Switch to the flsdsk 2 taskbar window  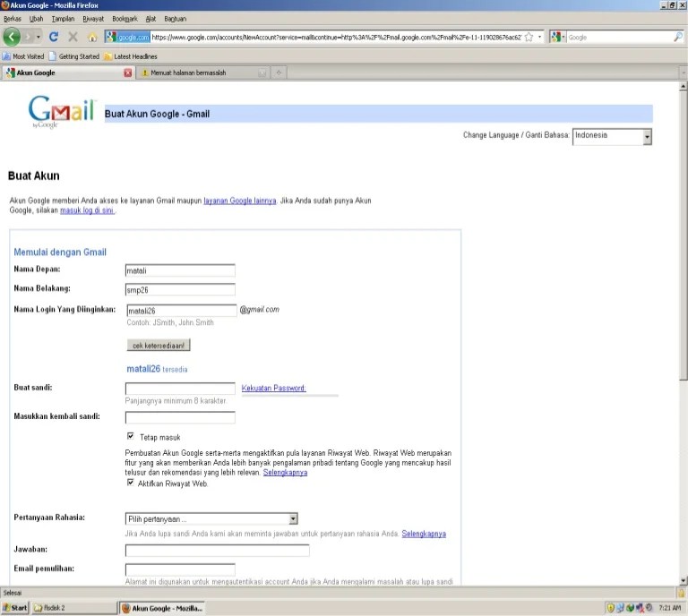click(x=73, y=608)
